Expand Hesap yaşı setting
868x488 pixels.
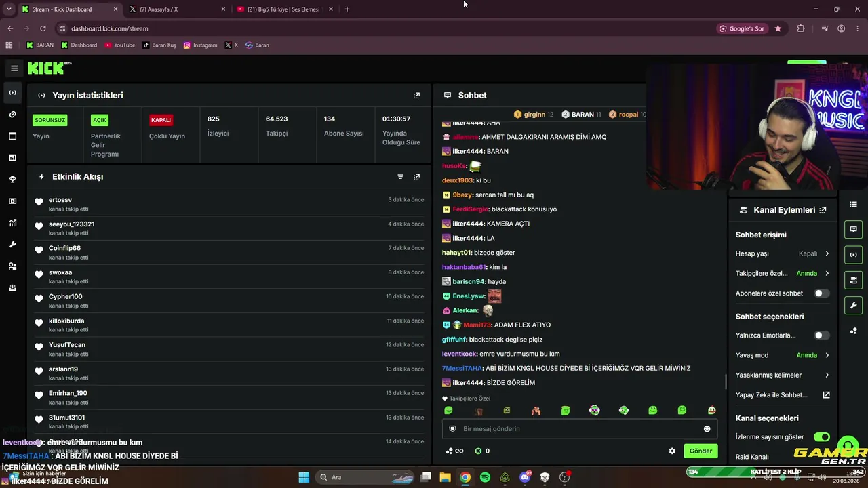783,253
